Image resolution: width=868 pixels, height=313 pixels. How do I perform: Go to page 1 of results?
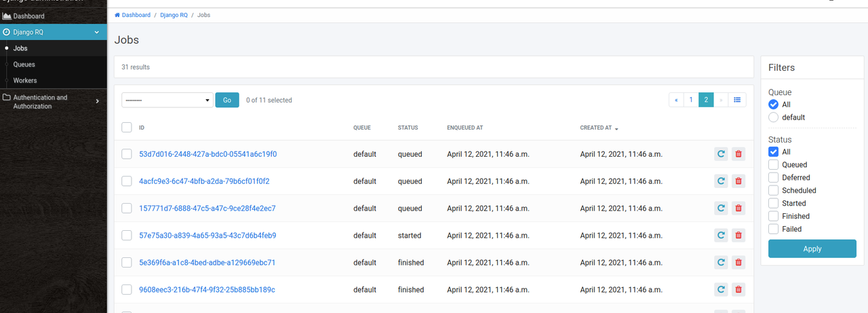691,100
